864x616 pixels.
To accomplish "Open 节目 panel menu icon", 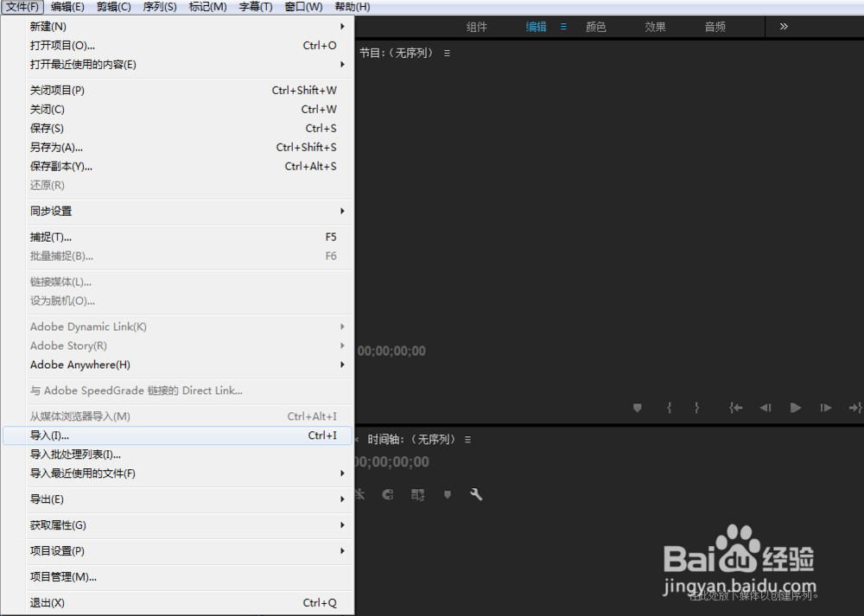I will pyautogui.click(x=447, y=54).
